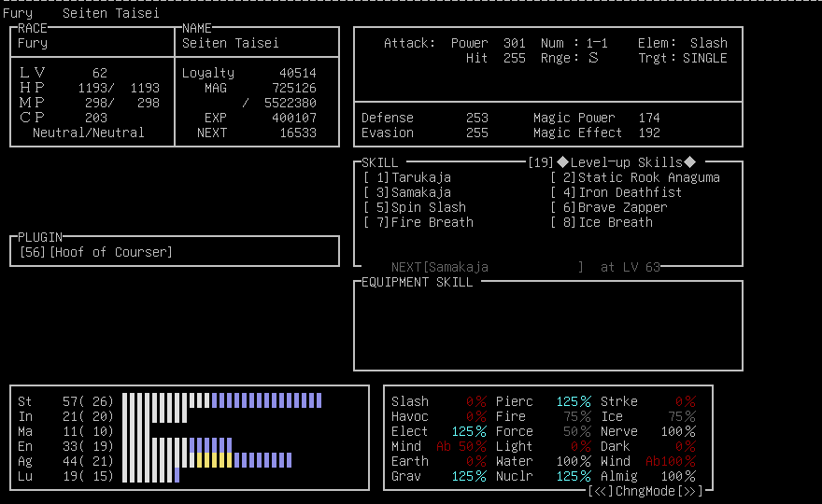Click the Wind Ab100% value
Screen dimensions: 822x504
(671, 462)
